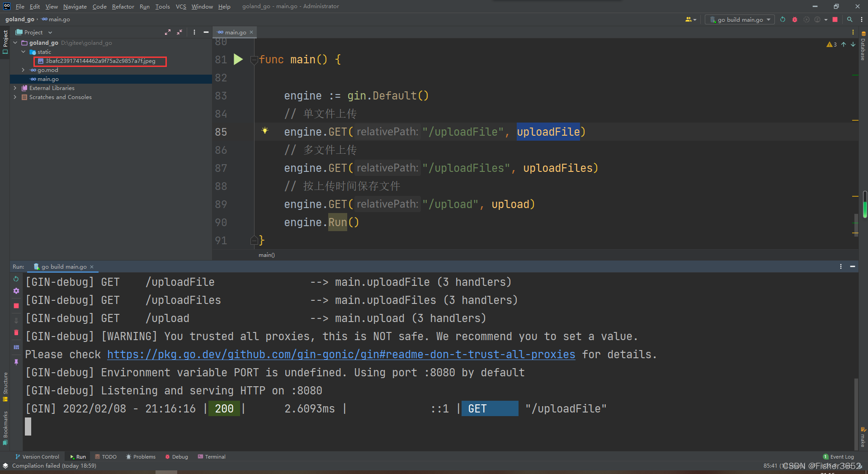The image size is (868, 474).
Task: Open Run panel purple settings gear
Action: click(x=16, y=291)
